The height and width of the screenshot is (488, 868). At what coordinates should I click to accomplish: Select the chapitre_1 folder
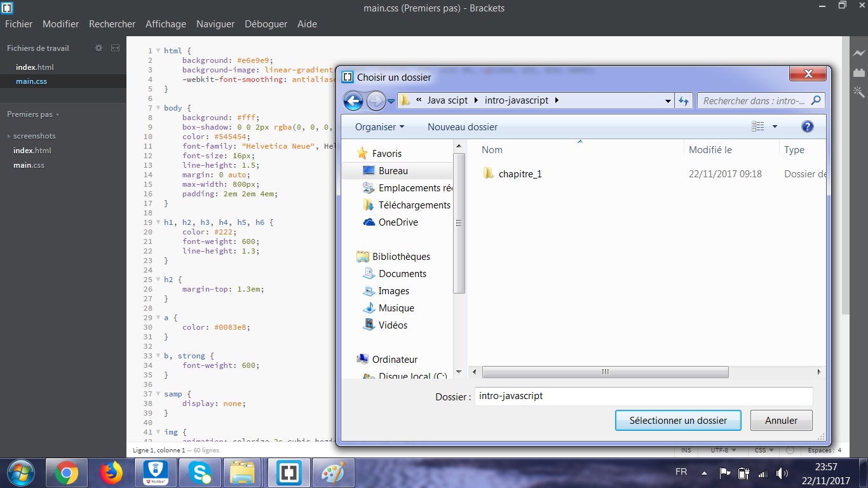point(520,174)
